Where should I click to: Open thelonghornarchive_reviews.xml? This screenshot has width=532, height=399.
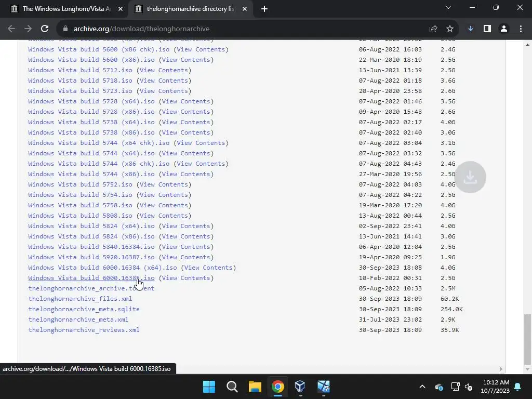click(84, 330)
